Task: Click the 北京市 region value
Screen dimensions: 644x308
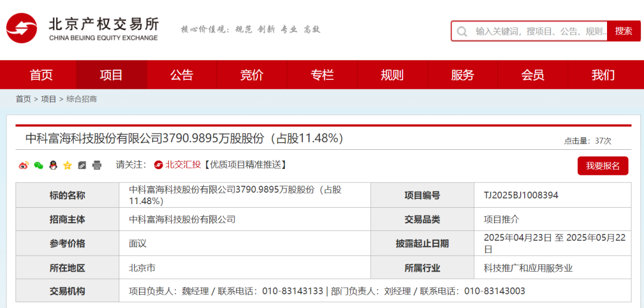Action: (x=142, y=269)
